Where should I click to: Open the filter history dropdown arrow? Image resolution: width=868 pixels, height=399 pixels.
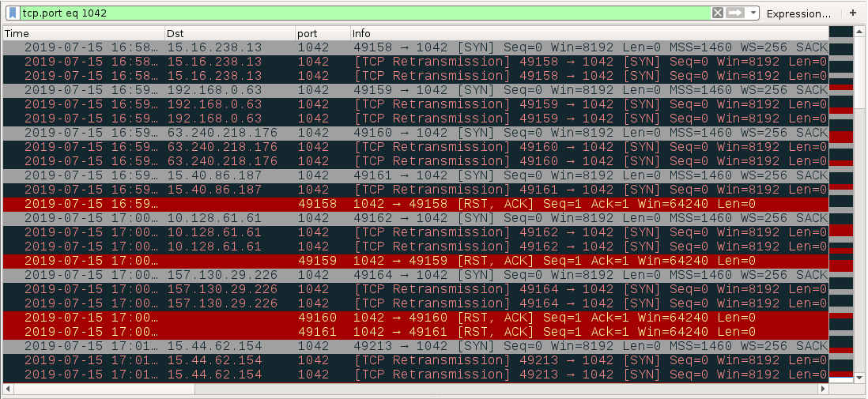[x=753, y=13]
